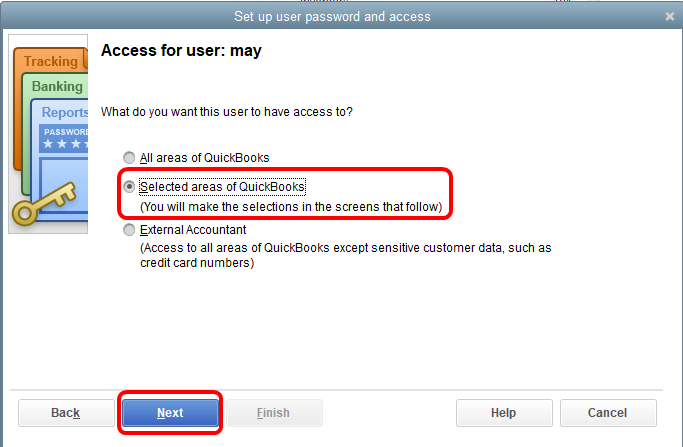Click the orange Tracking card graphic

[x=50, y=62]
